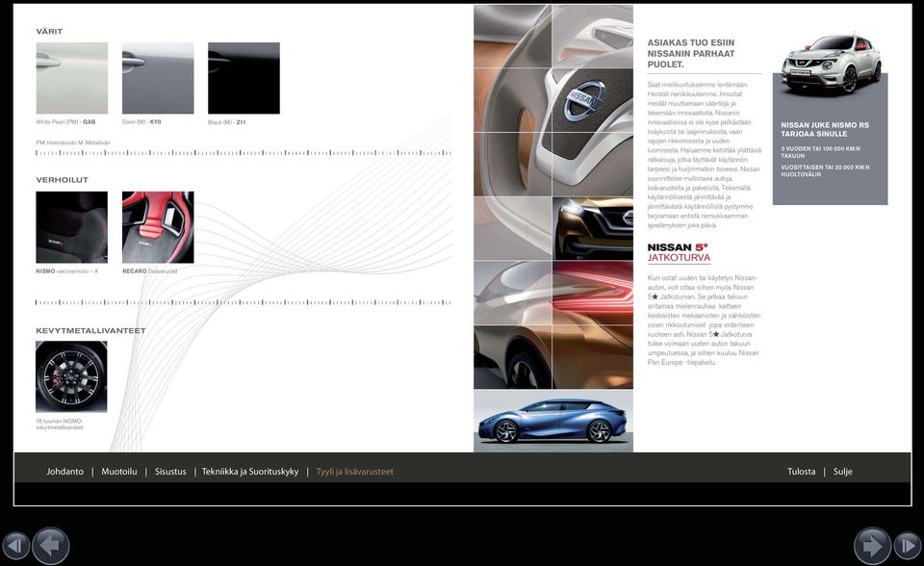The width and height of the screenshot is (924, 566).
Task: Click the VERHOILUT heading
Action: point(62,180)
